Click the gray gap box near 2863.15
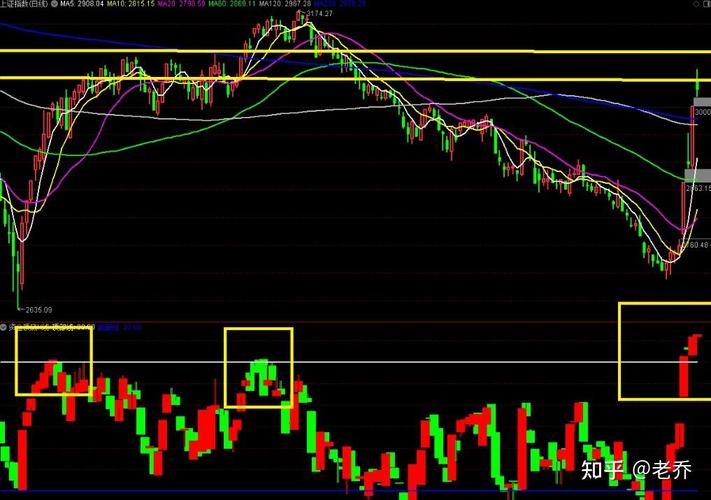Screen dimensions: 711x500 pyautogui.click(x=697, y=176)
